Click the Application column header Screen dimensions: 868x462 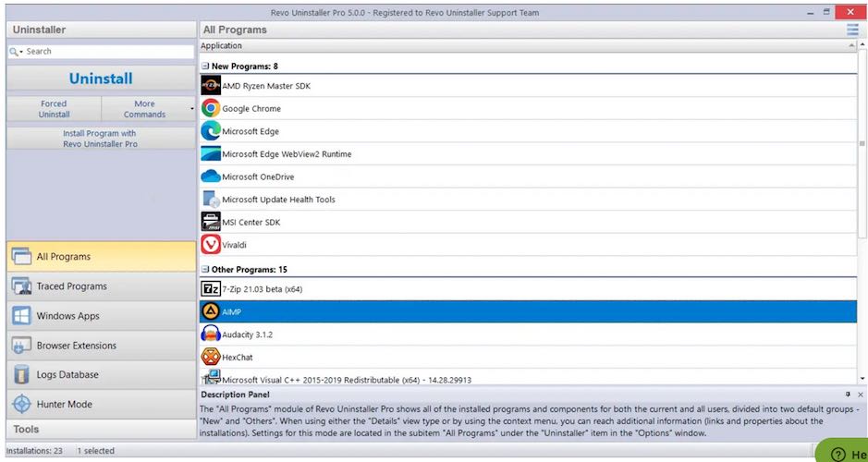click(528, 45)
